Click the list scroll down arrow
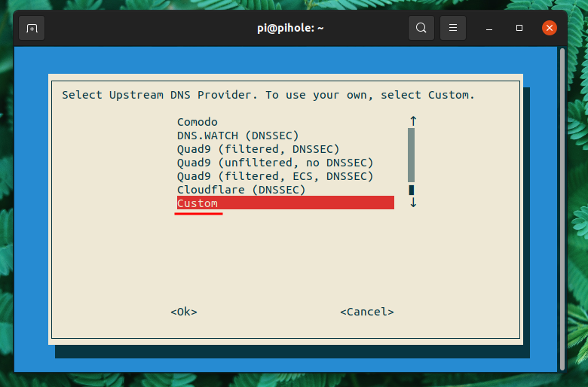 click(413, 203)
